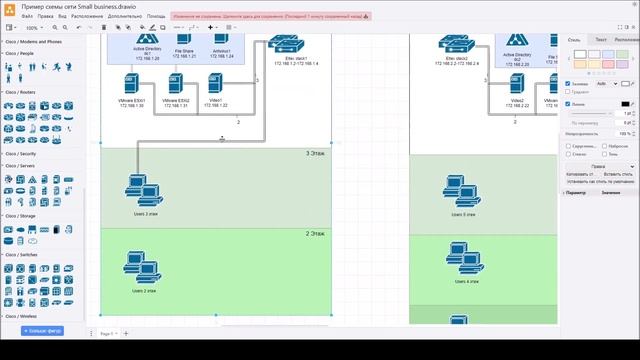Switch to the Текст tab
The width and height of the screenshot is (640, 360).
[x=601, y=40]
